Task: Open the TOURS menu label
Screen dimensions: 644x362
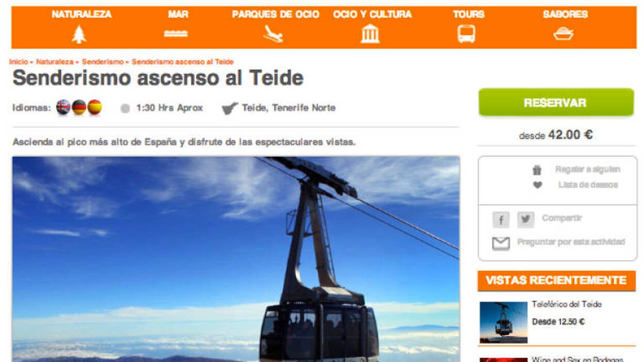Action: [469, 14]
